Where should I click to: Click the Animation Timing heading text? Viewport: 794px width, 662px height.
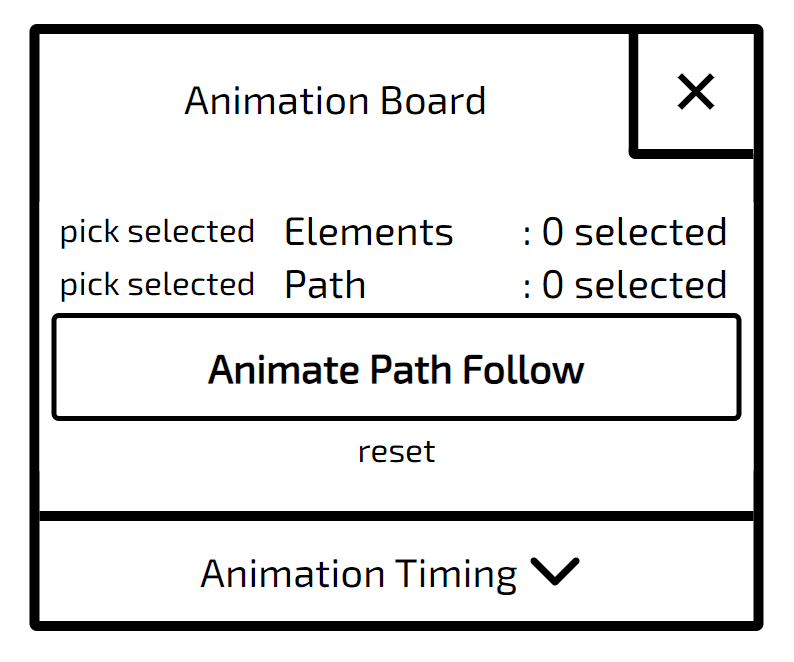point(359,574)
